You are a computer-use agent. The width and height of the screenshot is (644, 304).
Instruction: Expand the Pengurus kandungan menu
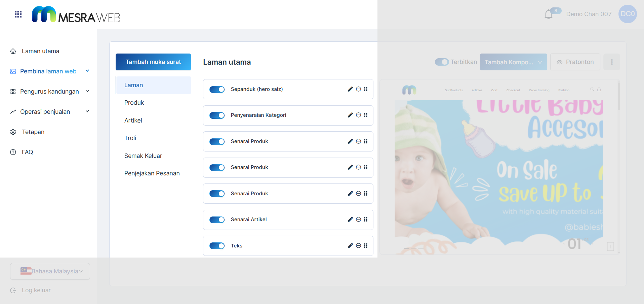coord(49,92)
